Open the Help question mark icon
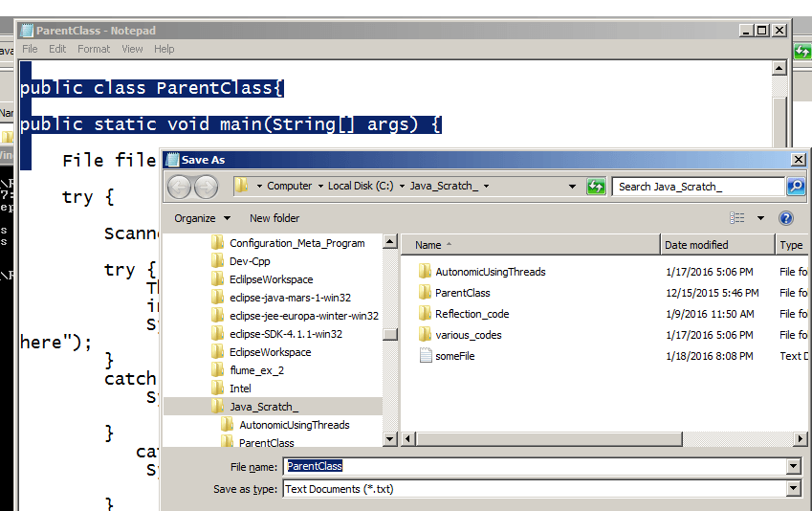 (786, 218)
